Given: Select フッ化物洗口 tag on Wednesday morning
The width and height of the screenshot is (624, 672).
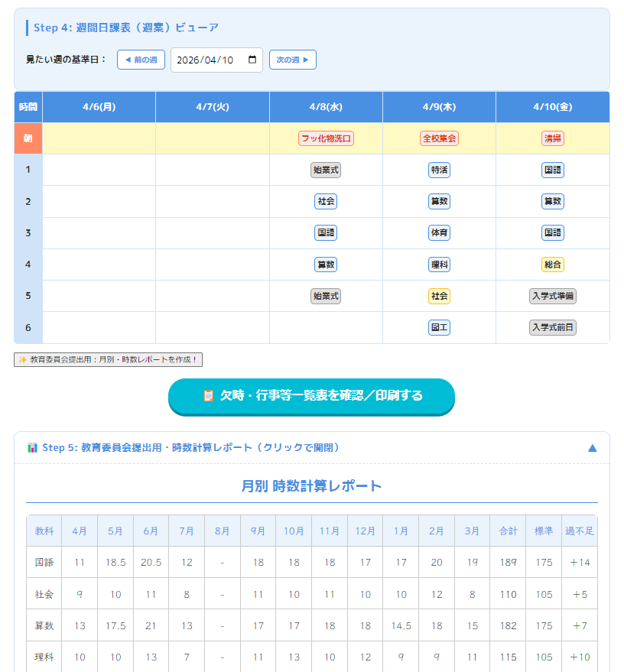Looking at the screenshot, I should (x=326, y=138).
